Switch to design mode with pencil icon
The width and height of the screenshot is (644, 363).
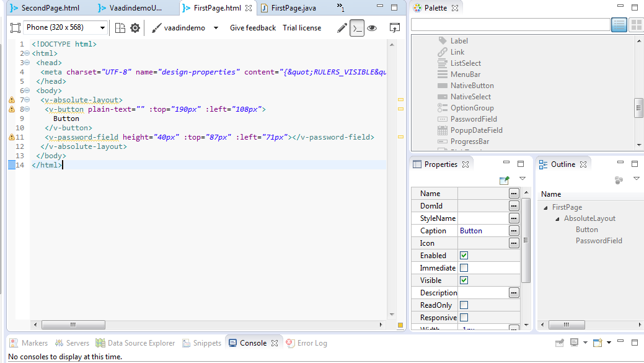pyautogui.click(x=342, y=28)
